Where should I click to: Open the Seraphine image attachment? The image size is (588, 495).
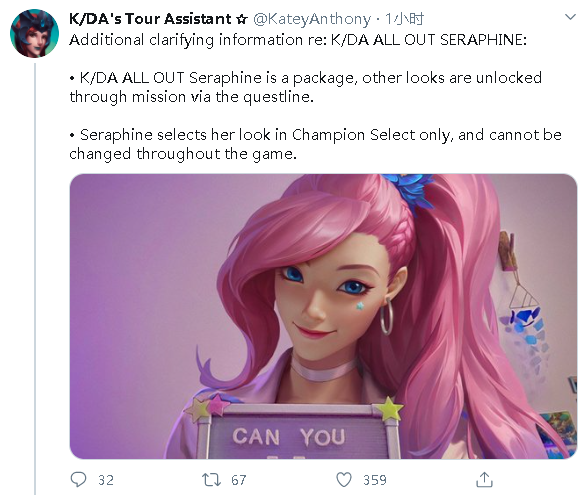(323, 316)
